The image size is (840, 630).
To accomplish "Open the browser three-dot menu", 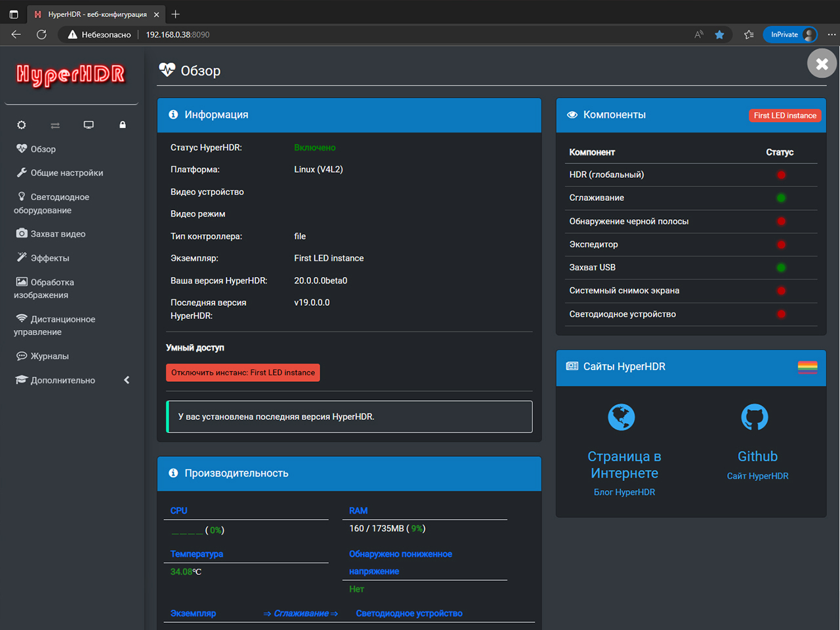I will (x=831, y=35).
